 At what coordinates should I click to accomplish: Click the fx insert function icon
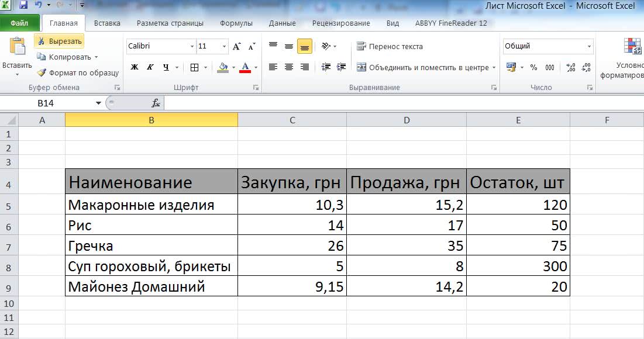(x=156, y=103)
